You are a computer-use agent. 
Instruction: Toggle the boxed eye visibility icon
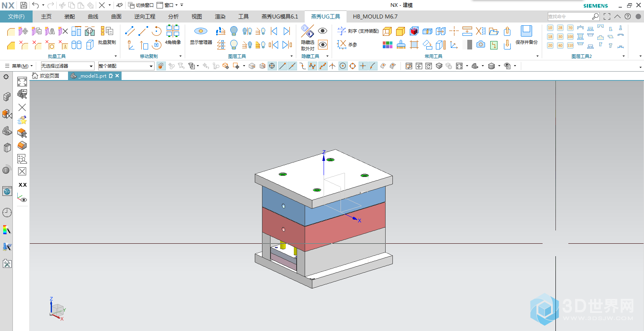click(322, 45)
